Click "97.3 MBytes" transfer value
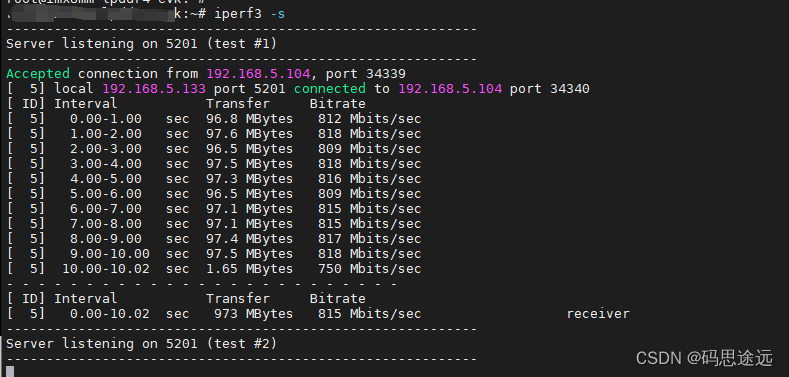The image size is (789, 377). tap(250, 179)
